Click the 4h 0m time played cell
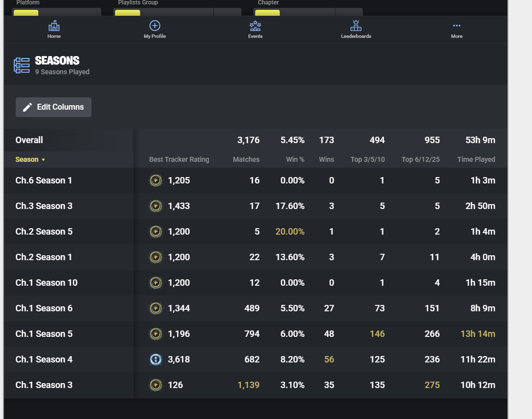This screenshot has height=419, width=532. coord(482,257)
